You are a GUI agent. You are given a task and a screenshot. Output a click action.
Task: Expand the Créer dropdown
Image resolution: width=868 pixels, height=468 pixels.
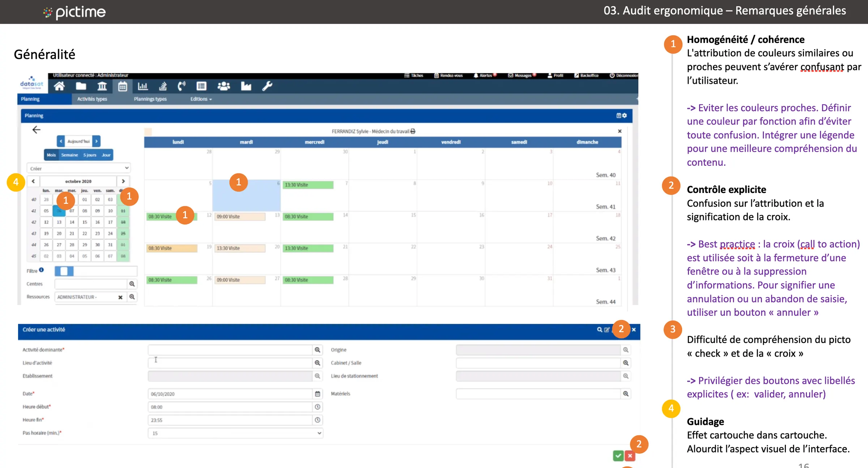click(78, 168)
